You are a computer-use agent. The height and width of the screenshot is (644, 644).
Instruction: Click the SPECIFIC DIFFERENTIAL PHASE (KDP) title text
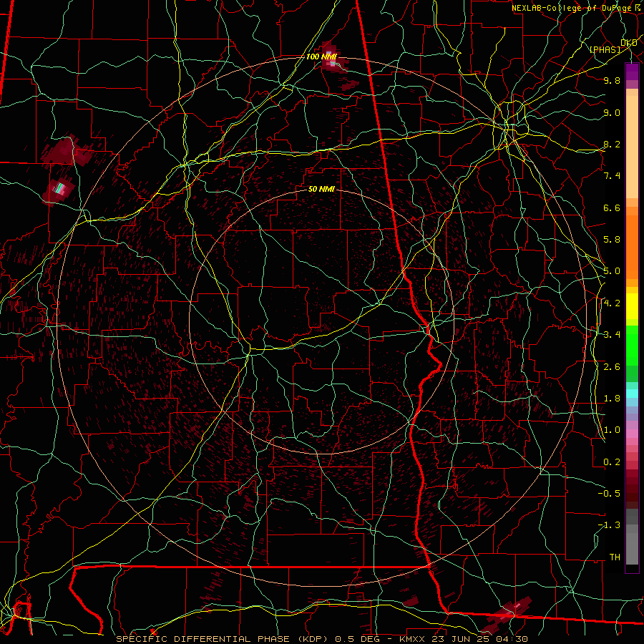(x=223, y=639)
